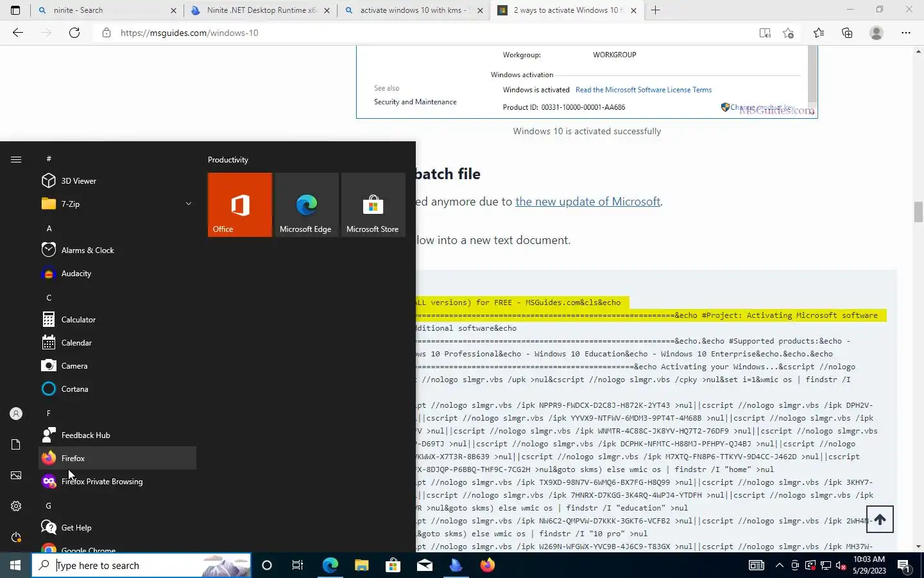
Task: Jump to letter F section header
Action: 49,414
